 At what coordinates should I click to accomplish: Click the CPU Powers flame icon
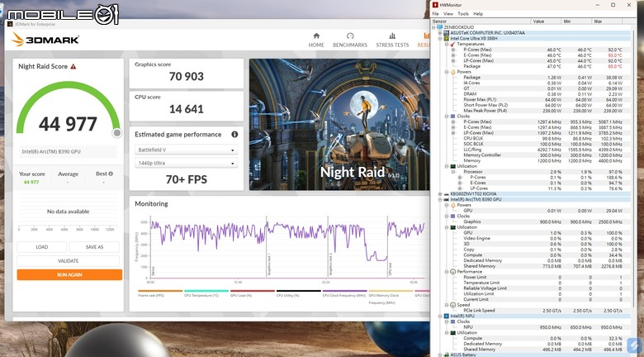(453, 72)
